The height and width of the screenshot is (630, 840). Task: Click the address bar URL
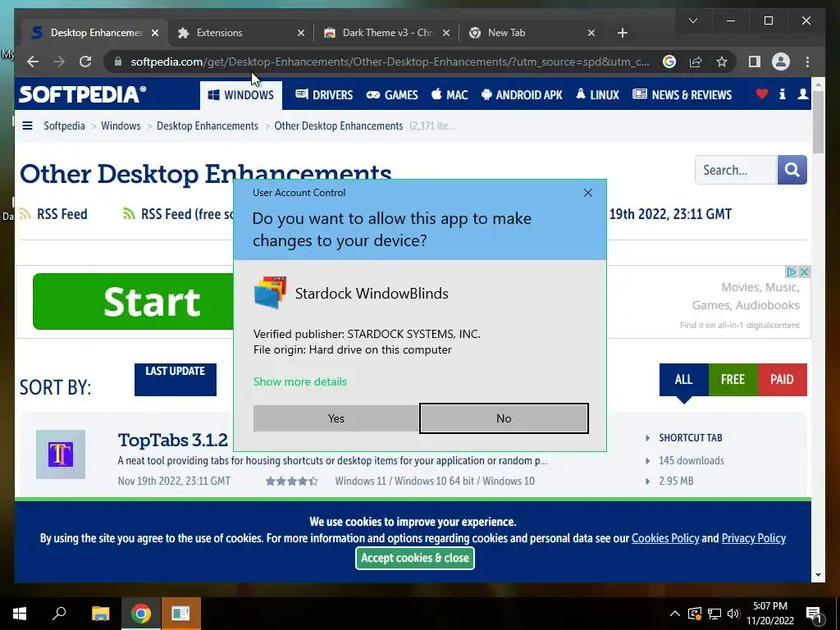pyautogui.click(x=390, y=62)
